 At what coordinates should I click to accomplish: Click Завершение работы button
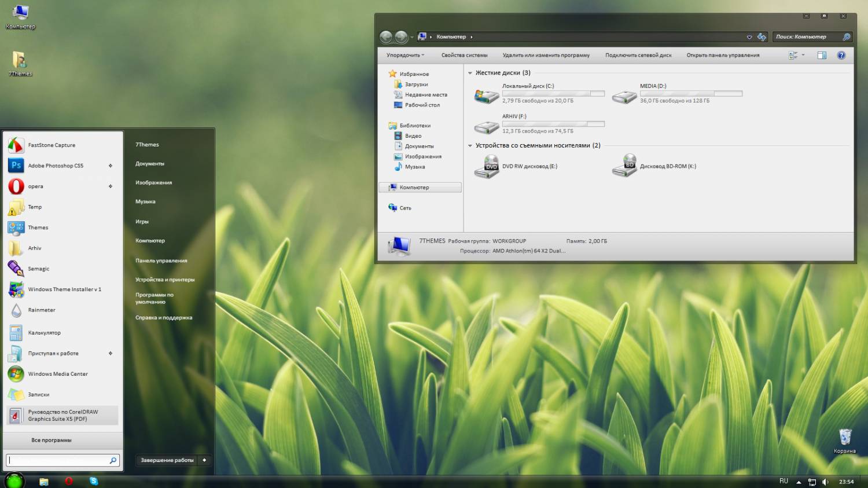167,460
